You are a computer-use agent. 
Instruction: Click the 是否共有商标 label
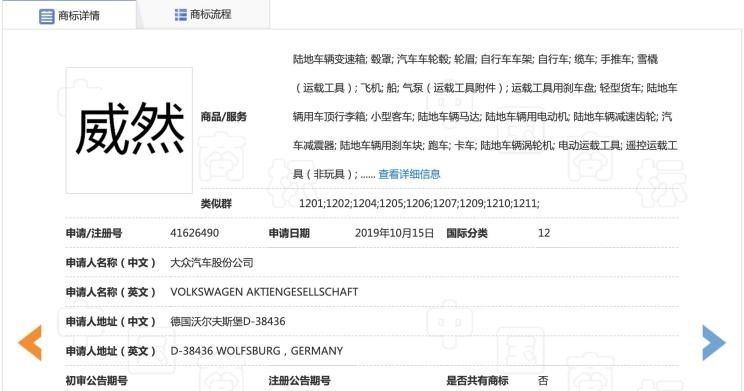[477, 380]
